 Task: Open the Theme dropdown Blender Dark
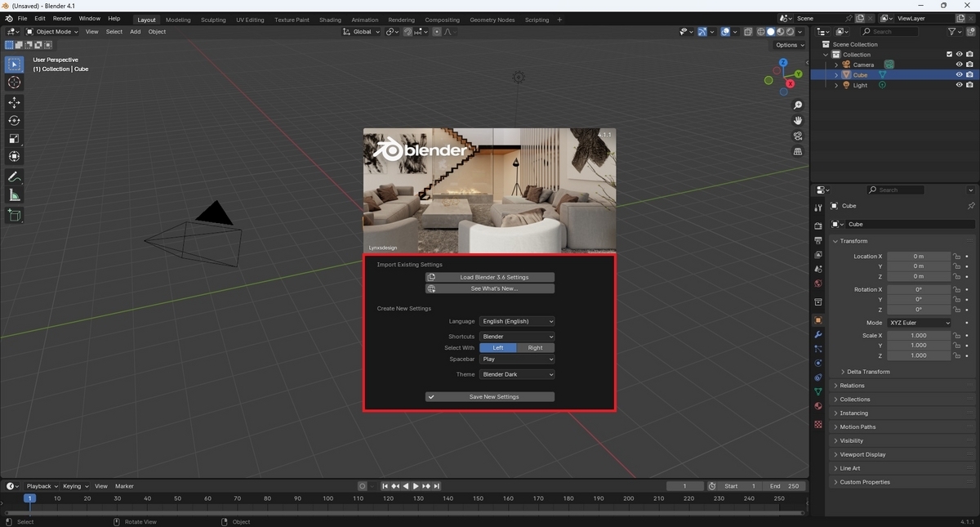517,374
